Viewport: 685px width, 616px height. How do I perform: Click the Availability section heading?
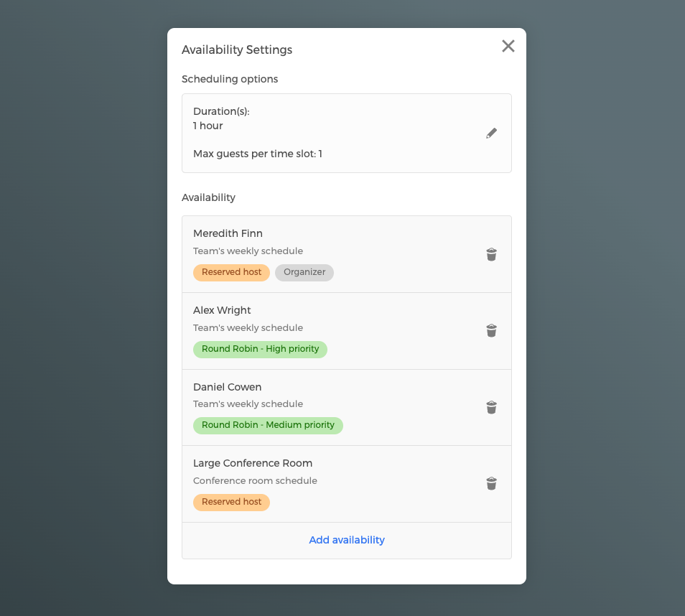(208, 197)
